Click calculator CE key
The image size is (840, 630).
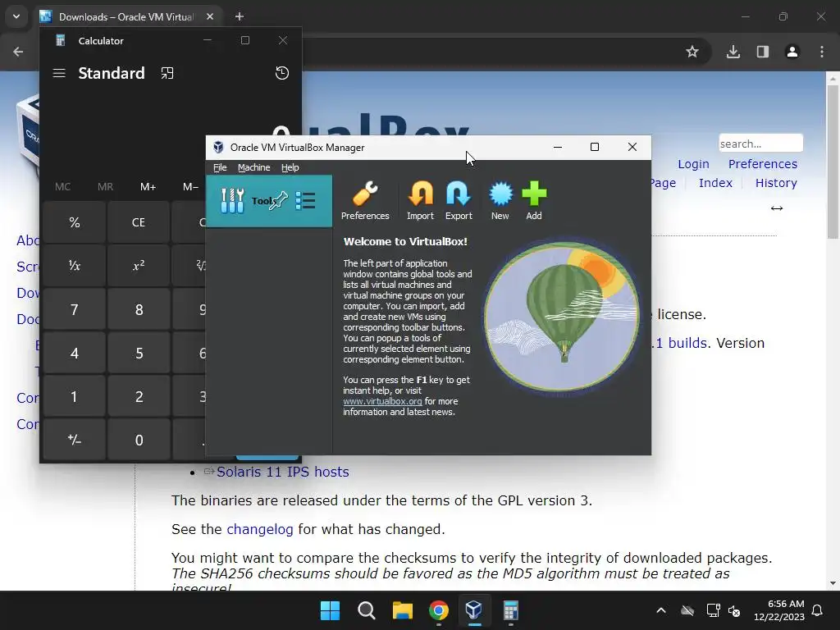pyautogui.click(x=138, y=222)
